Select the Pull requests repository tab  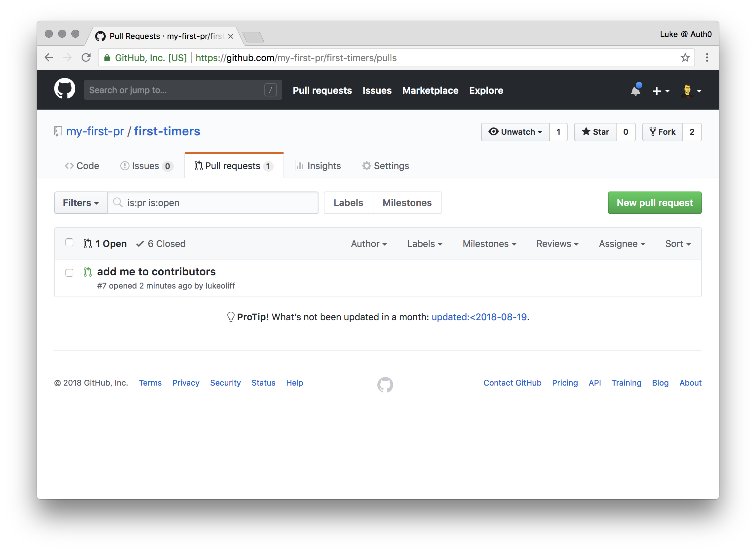coord(234,166)
